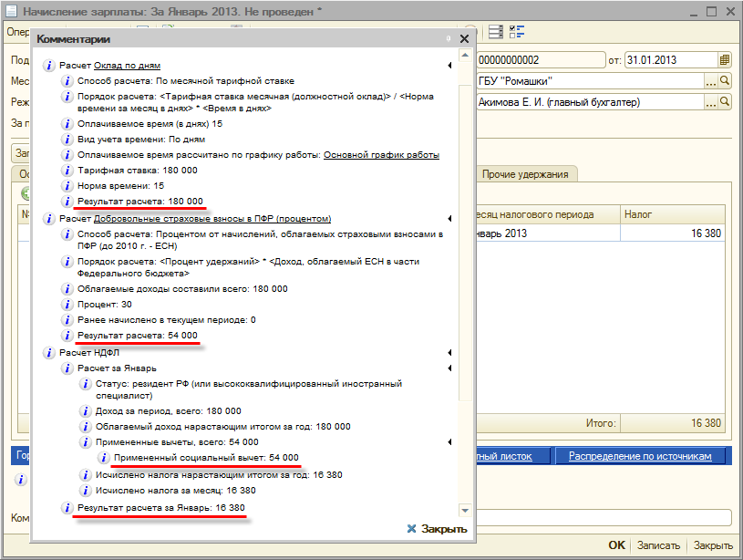Open selection button for Акимова Е. И.
The width and height of the screenshot is (743, 560).
(x=710, y=102)
